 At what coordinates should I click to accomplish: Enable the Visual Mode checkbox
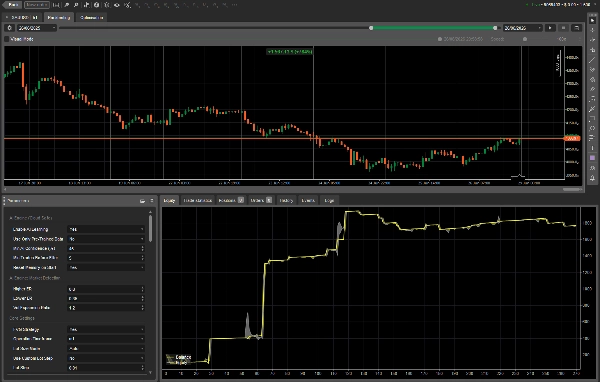pos(7,39)
